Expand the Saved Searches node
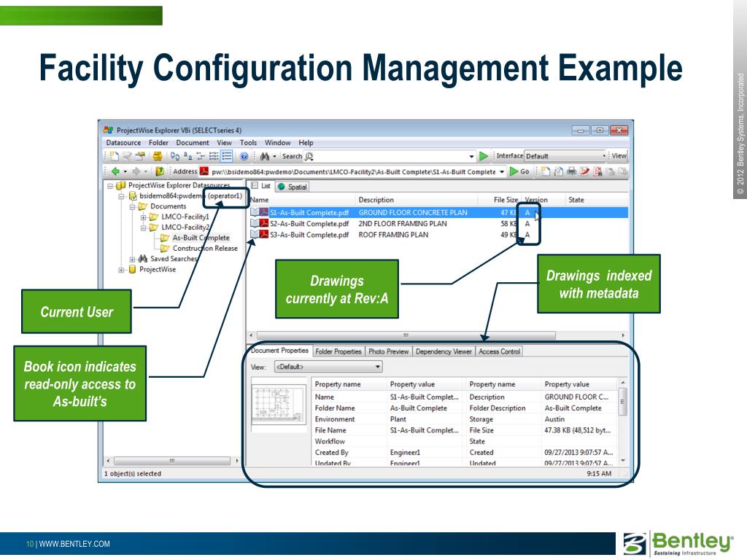 click(132, 259)
